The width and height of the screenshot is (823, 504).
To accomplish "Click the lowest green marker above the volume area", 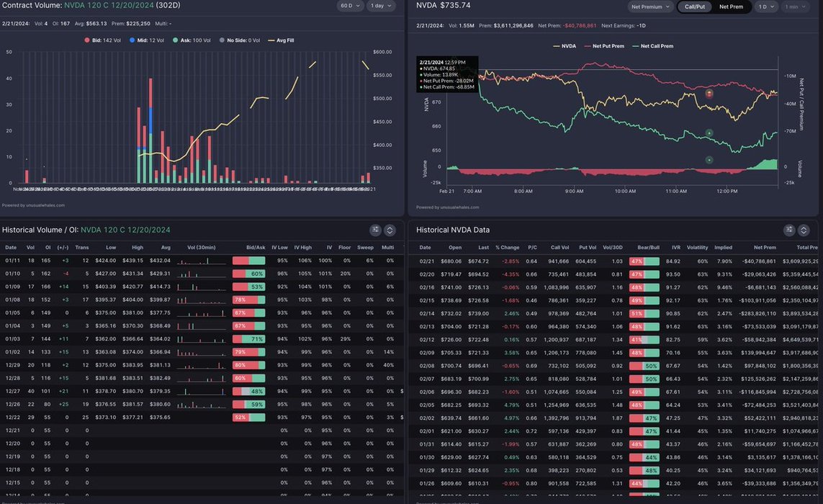I will click(709, 160).
